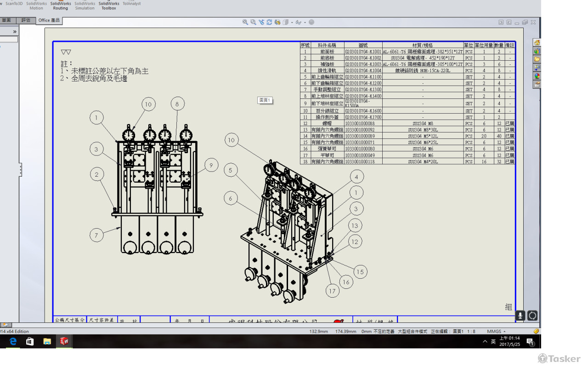Image resolution: width=588 pixels, height=368 pixels.
Task: Switch to the 評估 tab
Action: click(26, 20)
